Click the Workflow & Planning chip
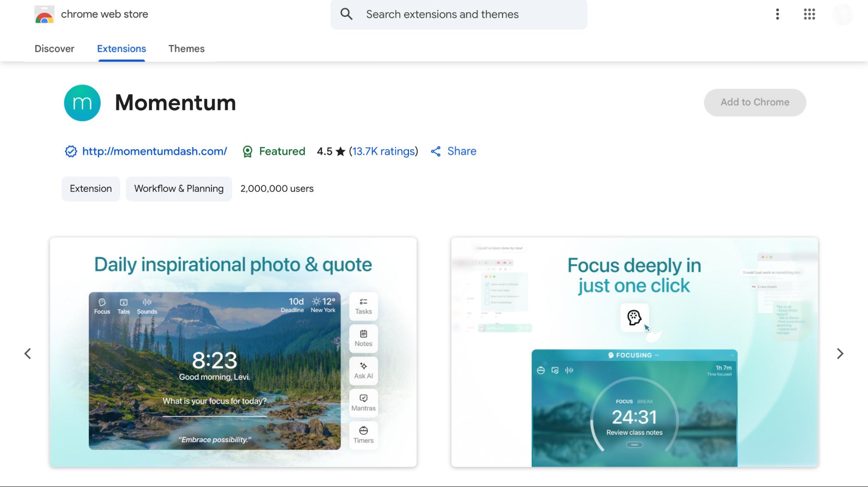This screenshot has width=868, height=487. tap(179, 189)
